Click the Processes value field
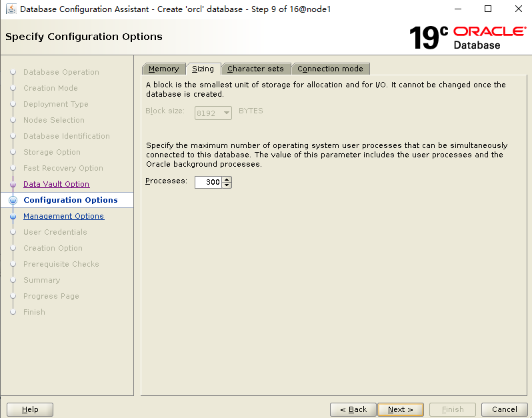The height and width of the screenshot is (418, 532). [x=208, y=182]
